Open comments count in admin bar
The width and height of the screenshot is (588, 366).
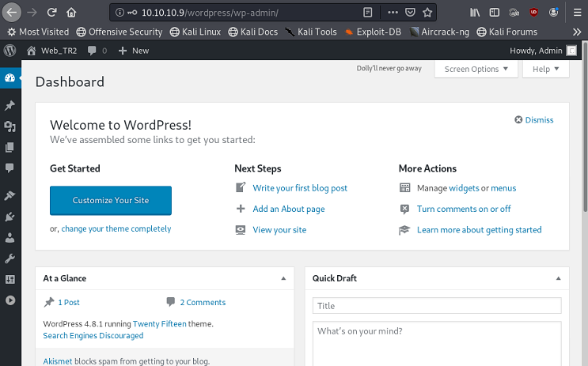coord(97,51)
